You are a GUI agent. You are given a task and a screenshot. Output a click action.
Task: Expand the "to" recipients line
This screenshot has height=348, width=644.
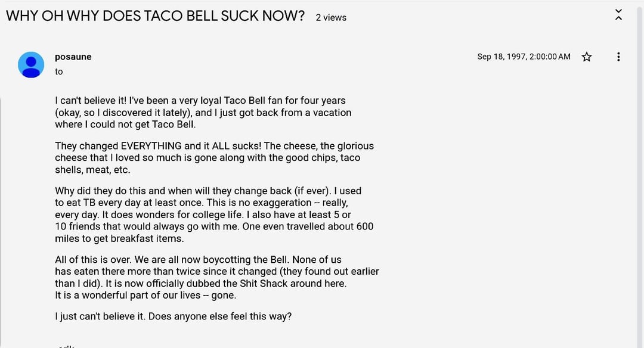pos(58,72)
